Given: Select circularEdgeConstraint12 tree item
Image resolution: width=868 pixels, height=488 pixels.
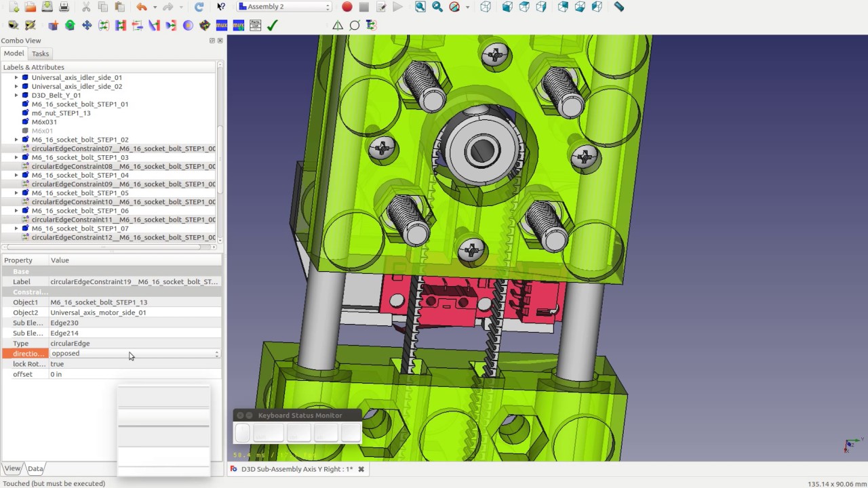Looking at the screenshot, I should pos(123,237).
